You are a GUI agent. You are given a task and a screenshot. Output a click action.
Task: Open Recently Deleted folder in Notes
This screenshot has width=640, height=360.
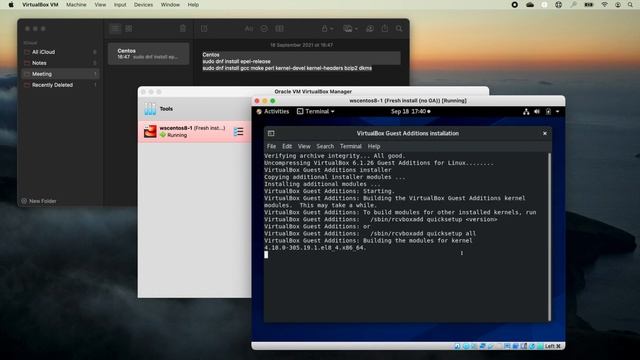click(60, 85)
